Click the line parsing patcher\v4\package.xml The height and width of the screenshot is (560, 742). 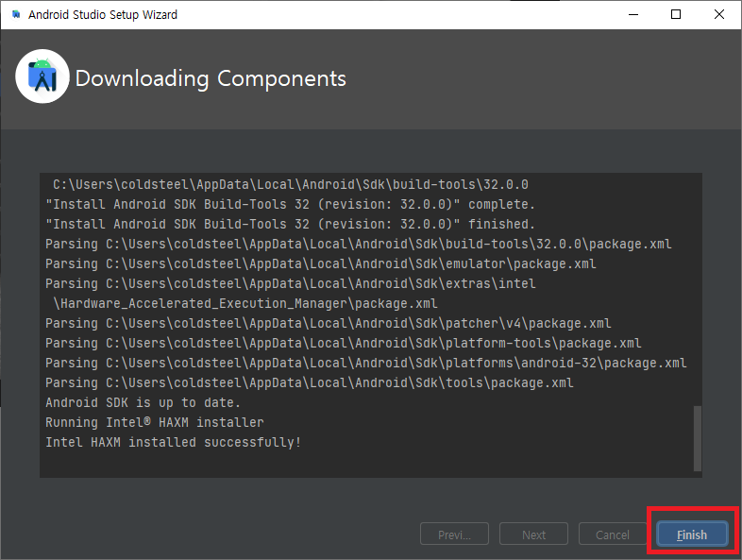329,323
